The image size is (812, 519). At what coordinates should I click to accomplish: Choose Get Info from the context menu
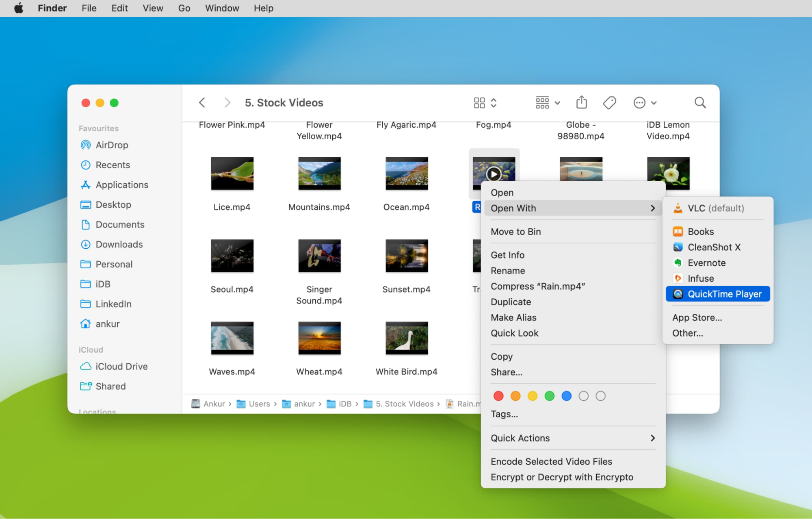(x=507, y=255)
